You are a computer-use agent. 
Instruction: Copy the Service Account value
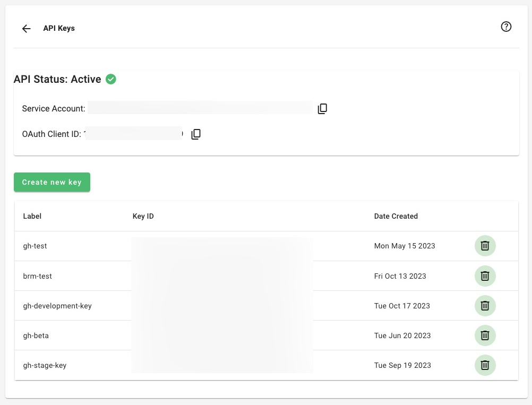point(322,108)
